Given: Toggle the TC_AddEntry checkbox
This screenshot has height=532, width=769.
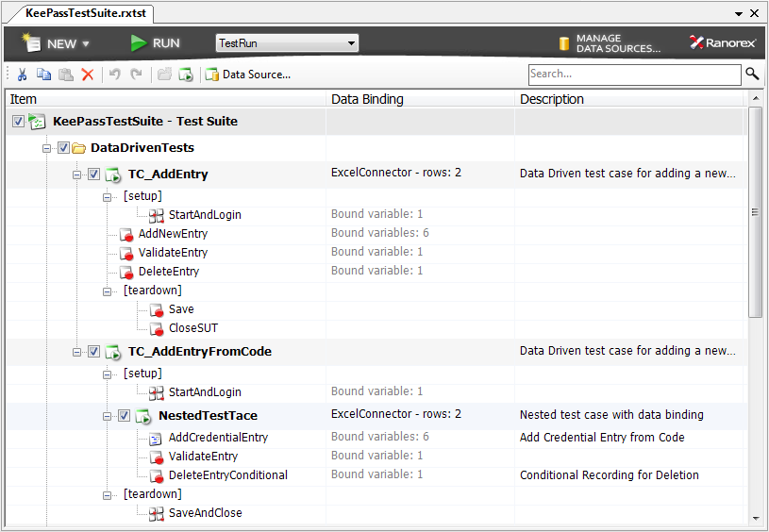Looking at the screenshot, I should coord(93,175).
